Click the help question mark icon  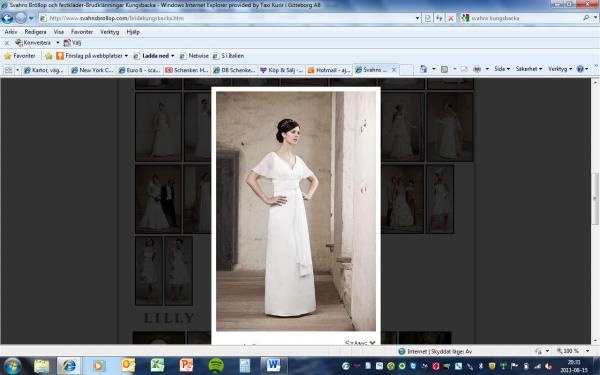click(x=580, y=69)
